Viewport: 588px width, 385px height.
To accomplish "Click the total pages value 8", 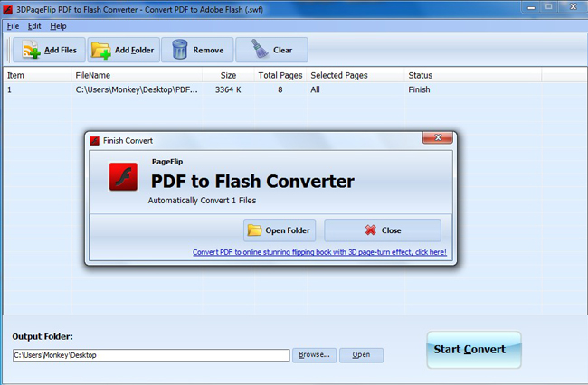I will click(x=280, y=89).
